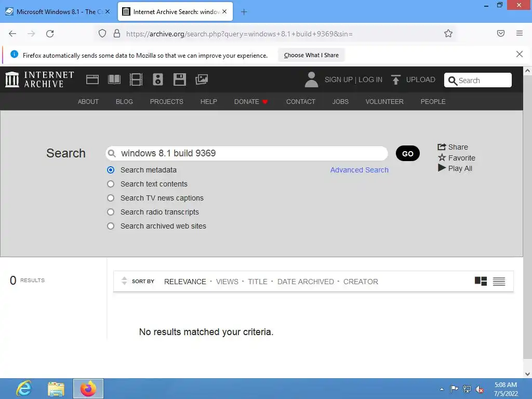This screenshot has width=532, height=399.
Task: Click SIGN UP link
Action: (339, 79)
